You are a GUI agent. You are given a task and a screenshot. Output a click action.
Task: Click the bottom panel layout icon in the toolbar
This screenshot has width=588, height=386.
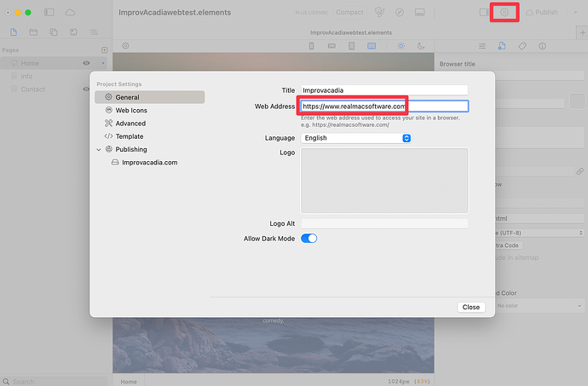pos(419,13)
